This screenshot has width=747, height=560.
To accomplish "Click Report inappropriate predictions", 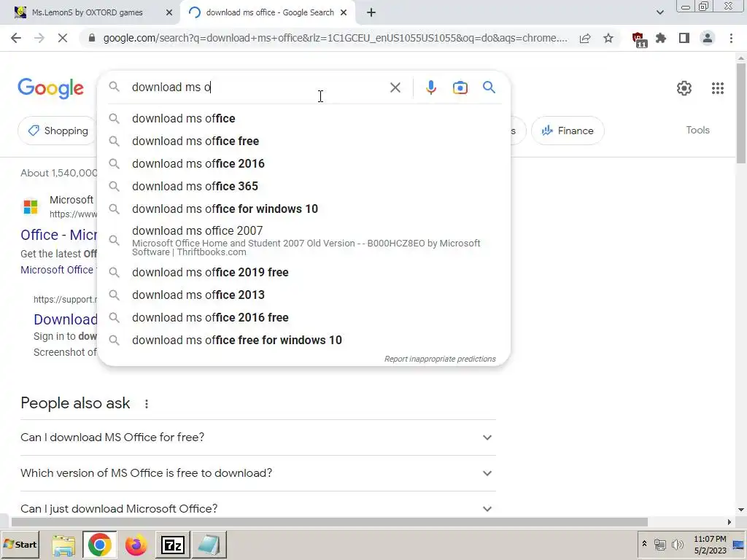I will tap(440, 359).
